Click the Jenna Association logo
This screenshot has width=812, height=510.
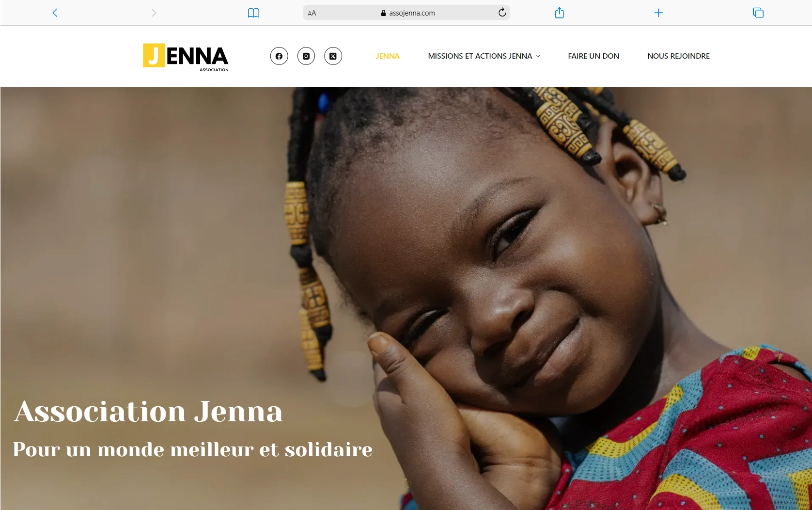click(x=186, y=57)
